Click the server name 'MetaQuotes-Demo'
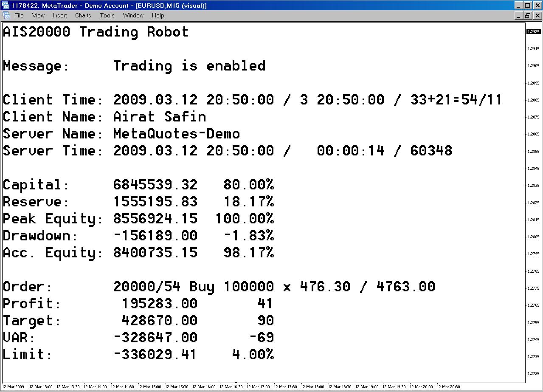This screenshot has width=543, height=392. point(177,134)
